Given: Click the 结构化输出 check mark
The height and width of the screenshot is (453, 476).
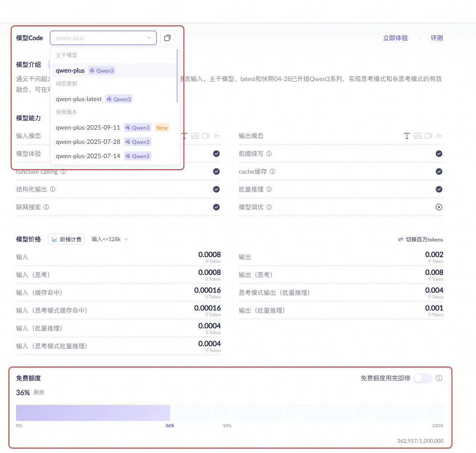Looking at the screenshot, I should pos(216,189).
